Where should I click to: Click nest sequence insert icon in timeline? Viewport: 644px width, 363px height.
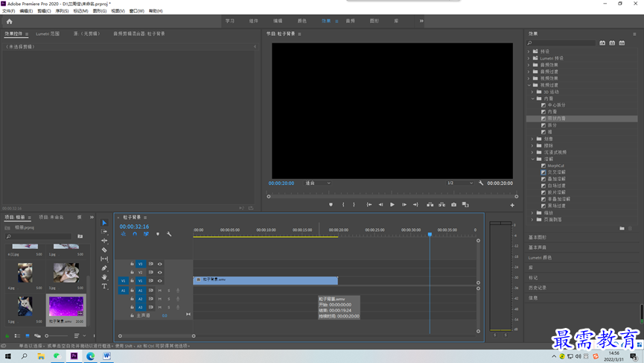point(123,234)
